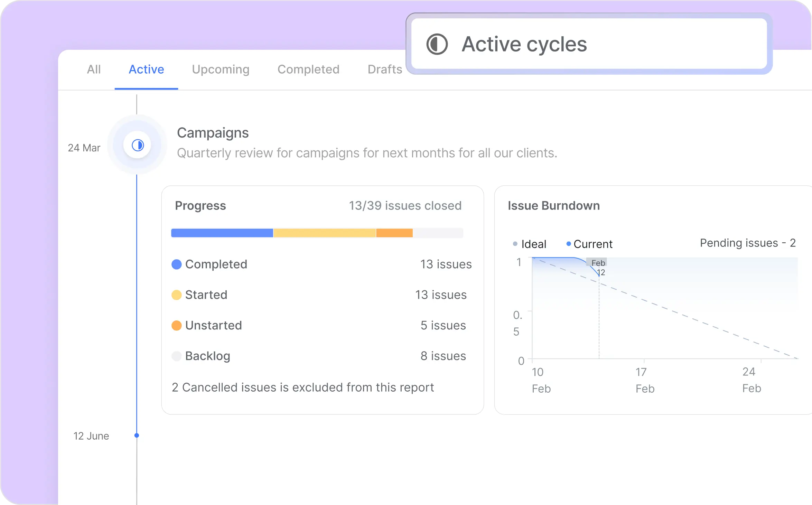Click the yellow Started status dot
Screen dimensions: 812x505
pyautogui.click(x=176, y=295)
